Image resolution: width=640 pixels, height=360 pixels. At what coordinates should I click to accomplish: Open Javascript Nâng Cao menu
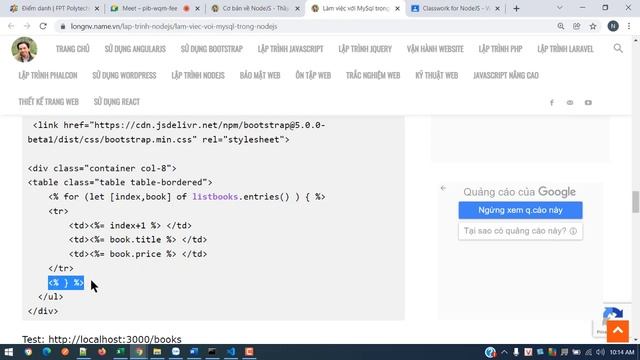506,76
